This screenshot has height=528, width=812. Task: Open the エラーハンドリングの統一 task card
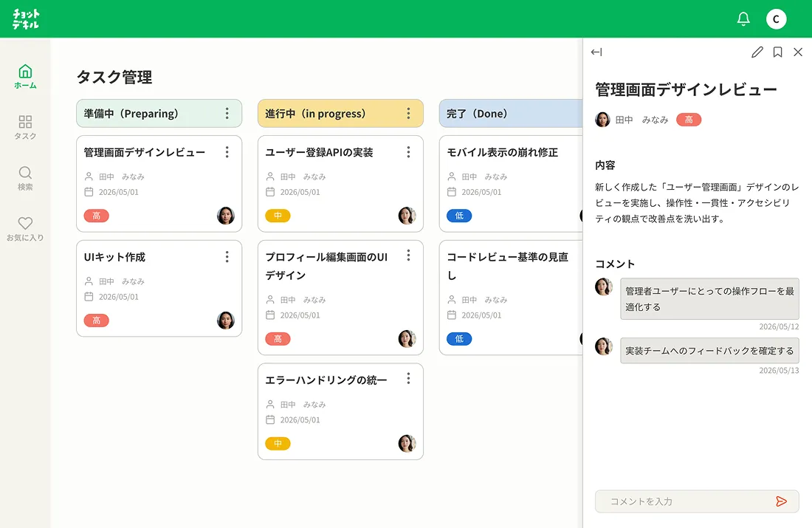pyautogui.click(x=326, y=380)
